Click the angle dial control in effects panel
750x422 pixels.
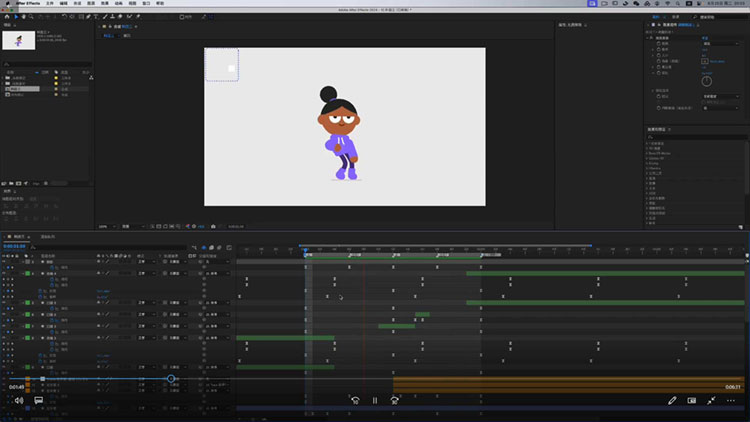707,80
